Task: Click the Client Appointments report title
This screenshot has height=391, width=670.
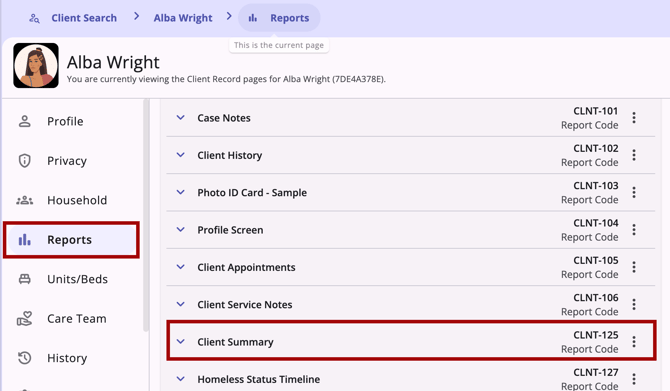Action: click(246, 267)
